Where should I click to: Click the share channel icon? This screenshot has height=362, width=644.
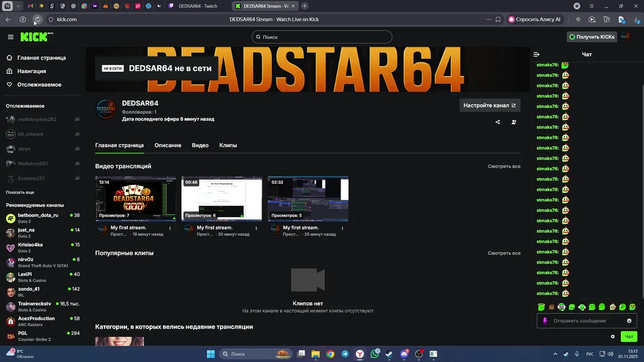498,122
